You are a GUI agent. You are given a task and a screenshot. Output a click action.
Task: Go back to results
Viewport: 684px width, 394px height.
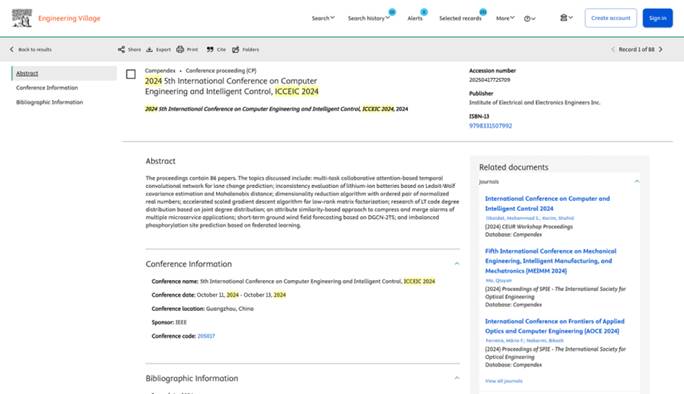(x=31, y=49)
